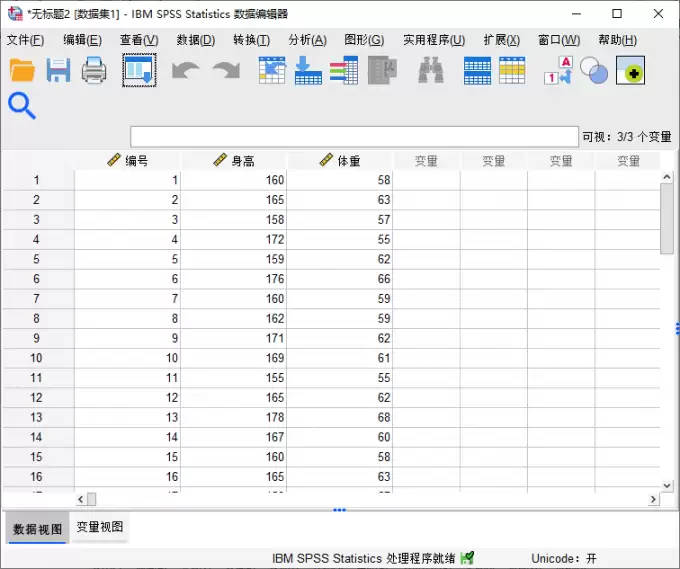Click height cell 171 in row 9
Image resolution: width=680 pixels, height=569 pixels.
tap(234, 338)
